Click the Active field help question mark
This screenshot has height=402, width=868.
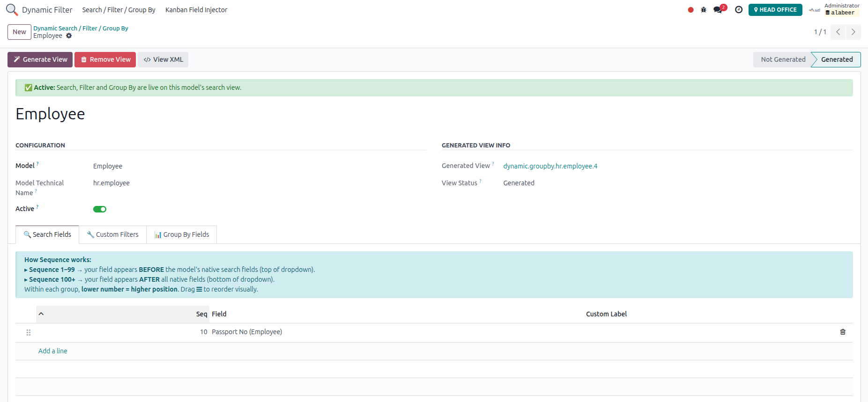coord(37,207)
